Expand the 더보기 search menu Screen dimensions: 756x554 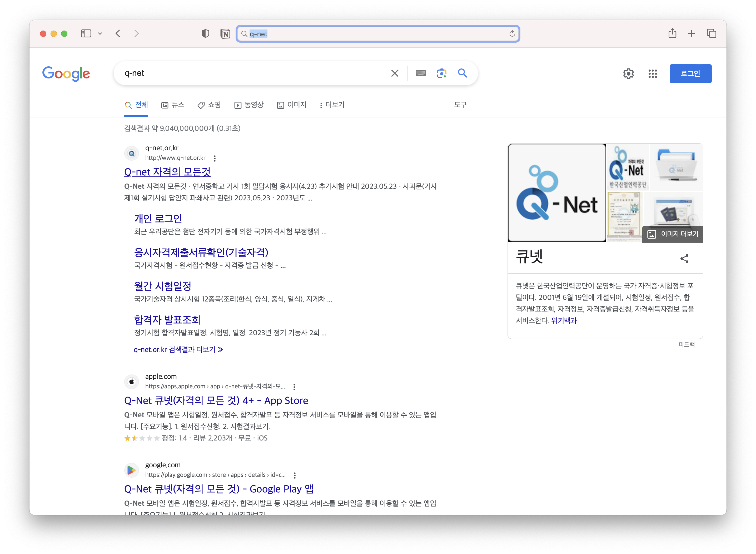click(x=332, y=105)
